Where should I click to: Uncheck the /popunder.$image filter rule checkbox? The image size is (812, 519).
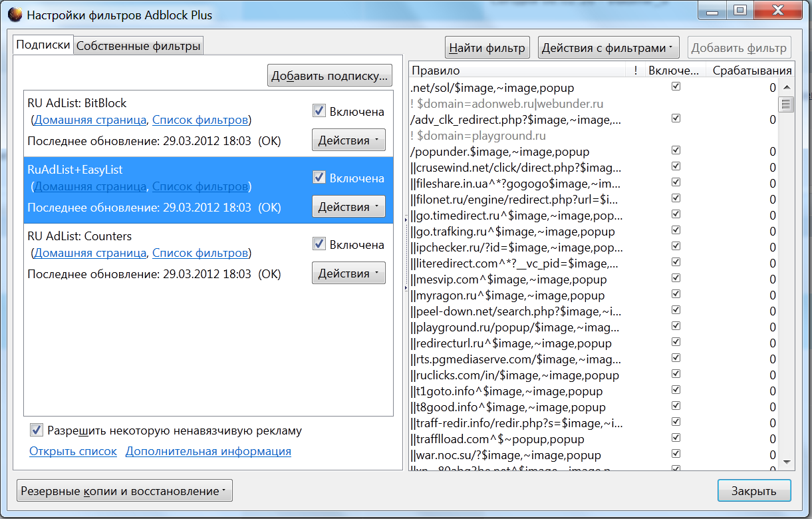coord(676,151)
